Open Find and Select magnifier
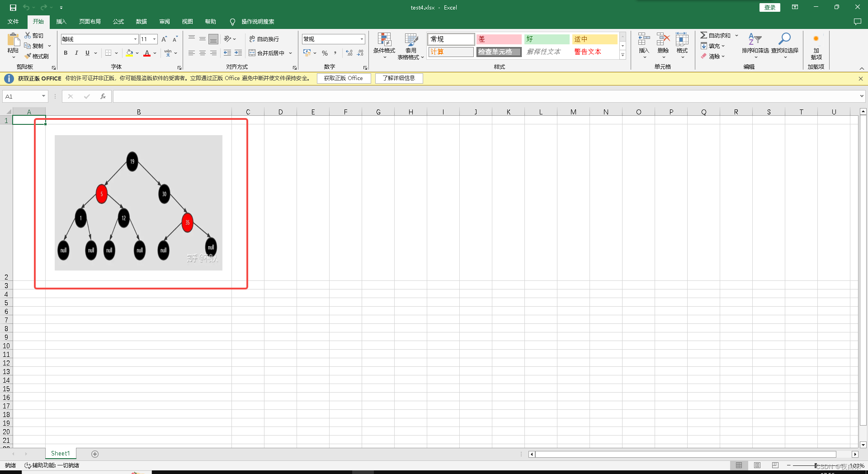Screen dimensions: 868x474 (x=785, y=45)
